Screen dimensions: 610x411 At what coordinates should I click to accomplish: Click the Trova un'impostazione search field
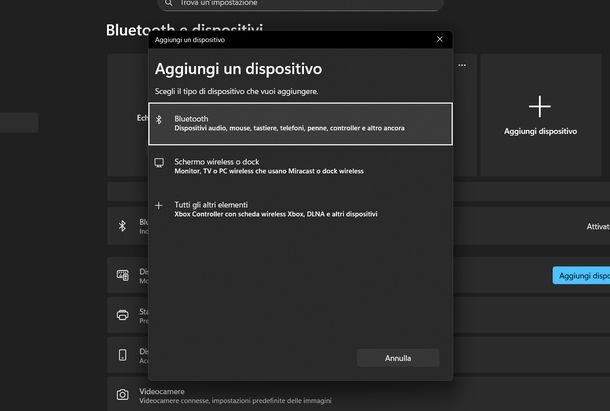click(300, 4)
